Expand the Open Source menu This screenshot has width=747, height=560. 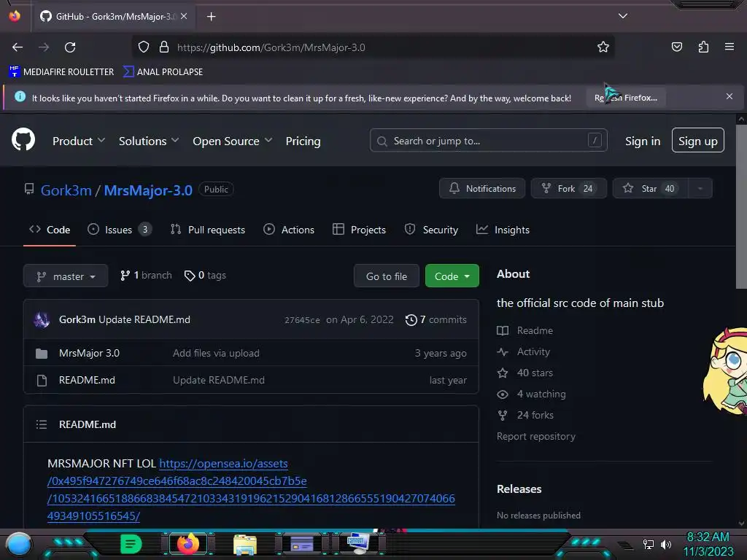[x=233, y=141]
